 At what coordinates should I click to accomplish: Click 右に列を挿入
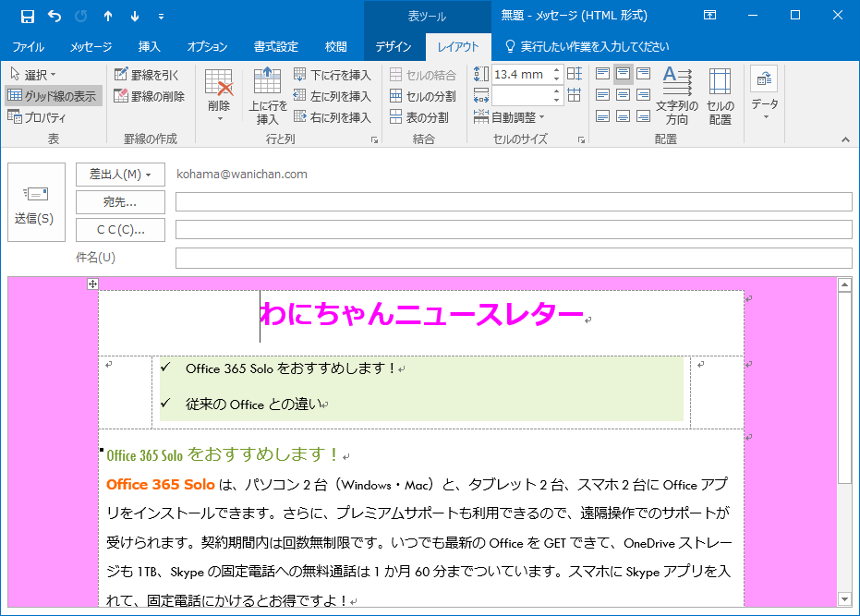(x=333, y=117)
